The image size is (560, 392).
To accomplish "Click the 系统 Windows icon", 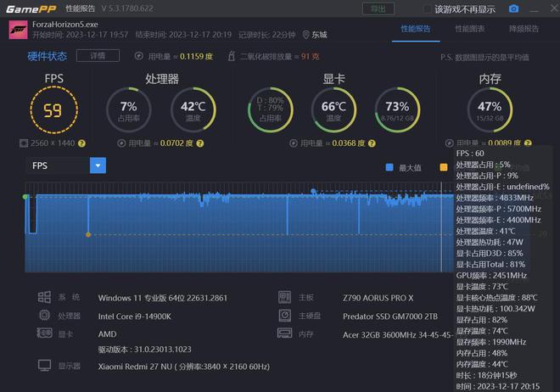I will point(44,297).
